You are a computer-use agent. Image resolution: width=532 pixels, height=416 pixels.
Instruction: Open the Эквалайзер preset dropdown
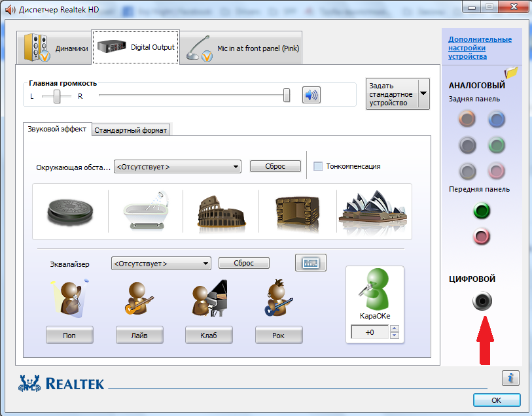coord(161,264)
